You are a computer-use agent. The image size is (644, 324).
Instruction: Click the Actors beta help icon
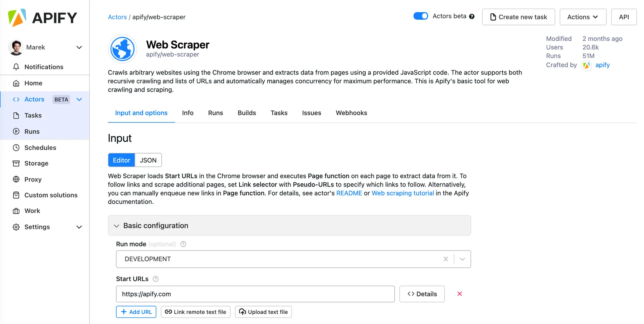click(x=472, y=16)
